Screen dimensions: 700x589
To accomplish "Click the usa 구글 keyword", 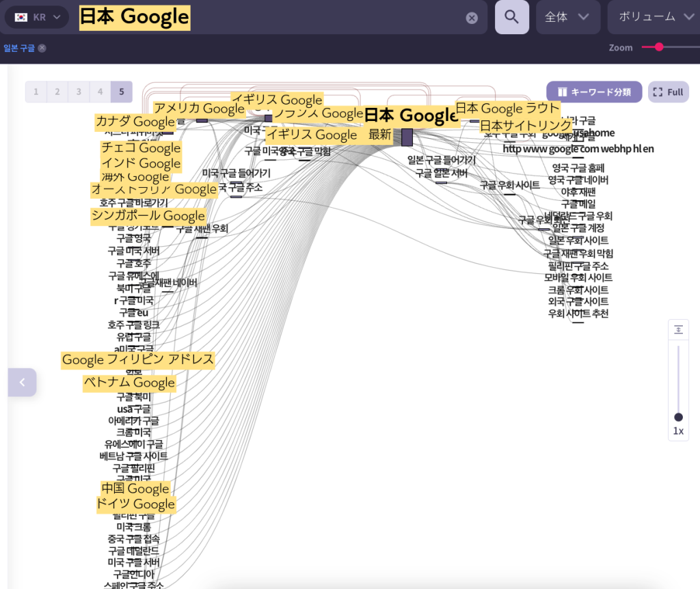I will [133, 409].
